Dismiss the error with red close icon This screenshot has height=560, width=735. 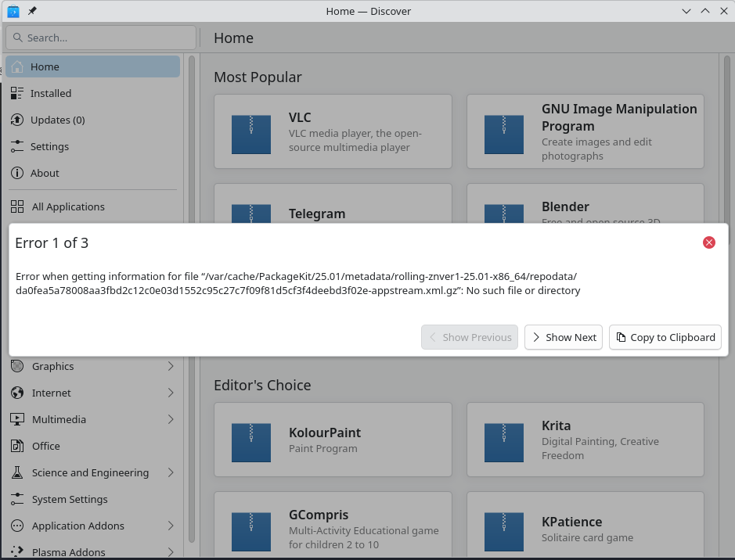click(x=708, y=242)
